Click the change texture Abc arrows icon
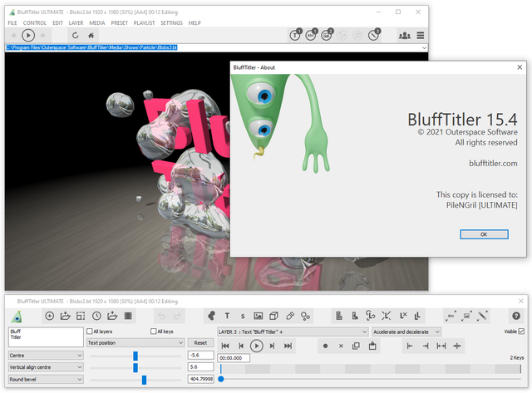This screenshot has width=532, height=393. pyautogui.click(x=451, y=316)
